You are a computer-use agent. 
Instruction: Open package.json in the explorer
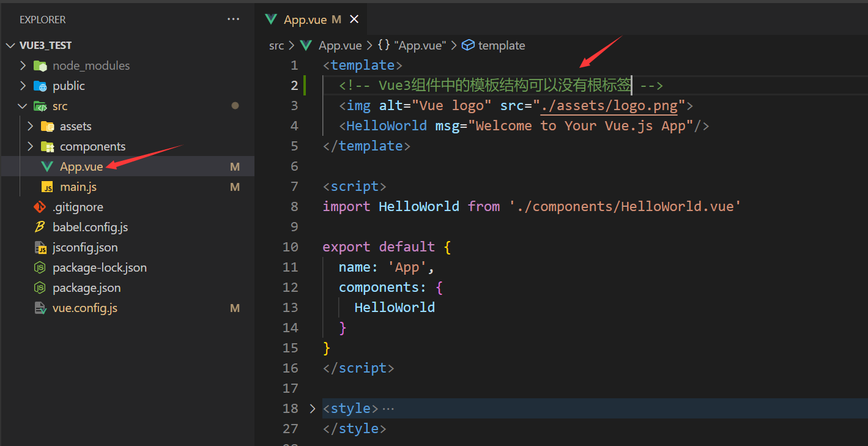[87, 288]
